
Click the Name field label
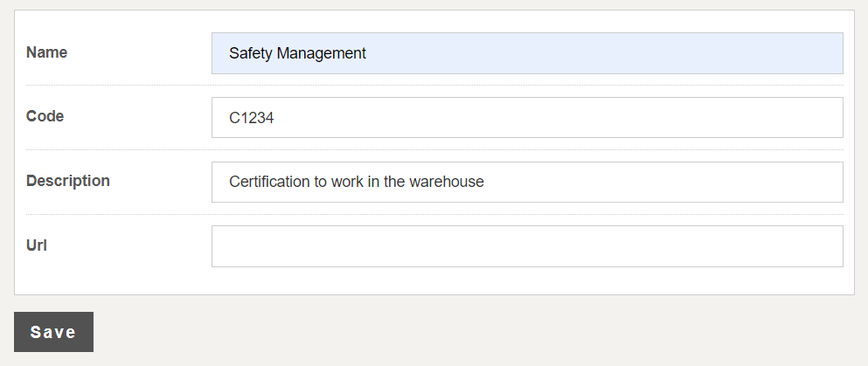(x=46, y=52)
